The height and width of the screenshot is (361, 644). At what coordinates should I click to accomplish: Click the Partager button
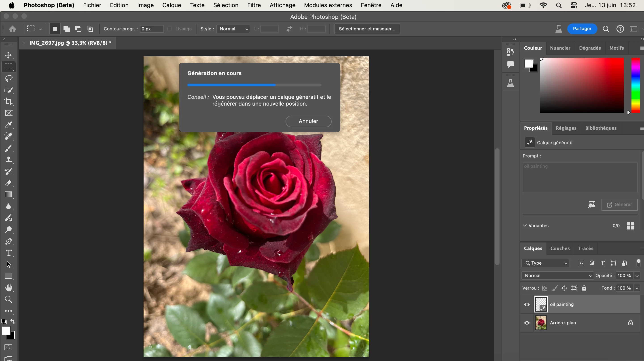(x=582, y=29)
